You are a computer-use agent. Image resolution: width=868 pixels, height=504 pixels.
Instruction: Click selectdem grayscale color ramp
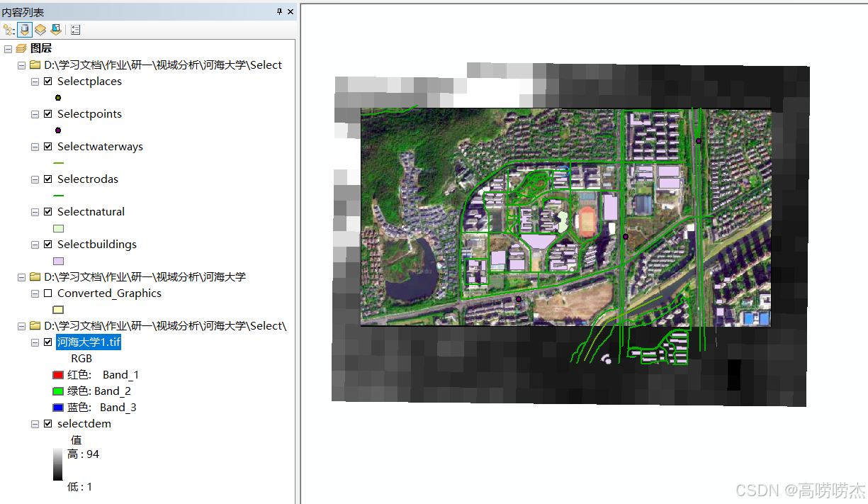click(x=58, y=464)
